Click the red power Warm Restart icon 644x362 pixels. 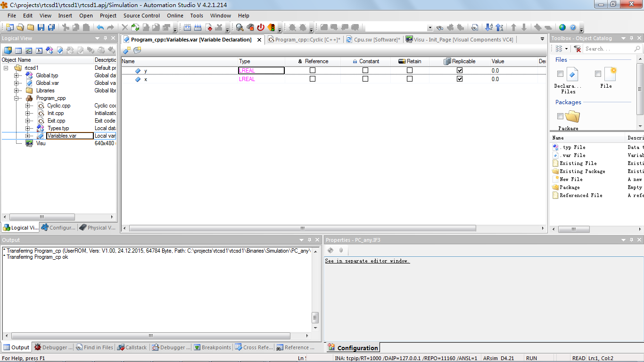261,27
